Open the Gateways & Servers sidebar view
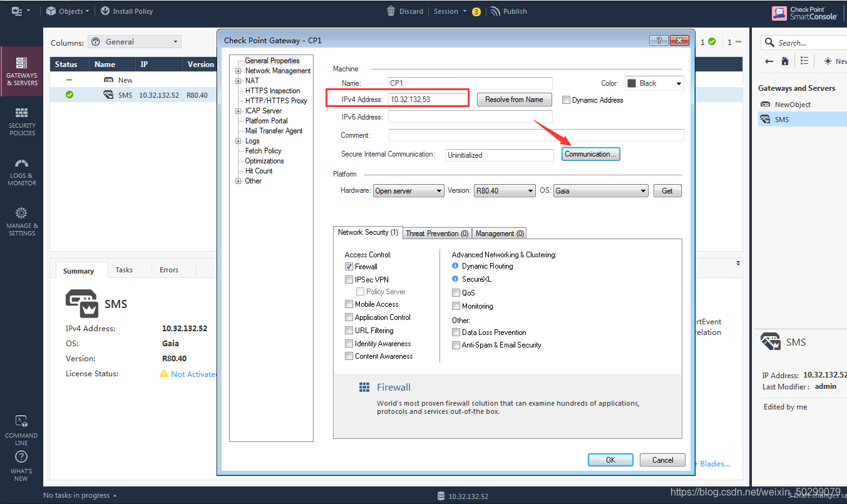The width and height of the screenshot is (847, 504). click(x=21, y=71)
